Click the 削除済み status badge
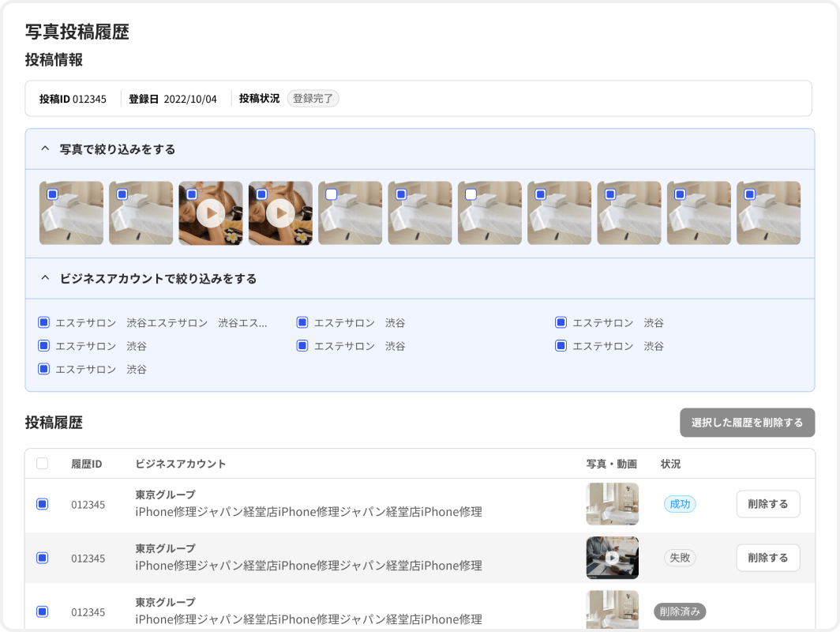 (680, 611)
